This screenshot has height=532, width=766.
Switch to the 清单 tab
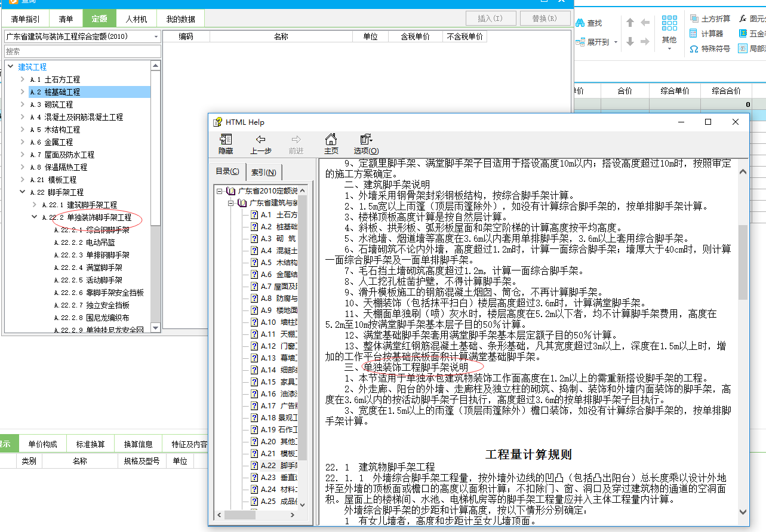pos(66,19)
